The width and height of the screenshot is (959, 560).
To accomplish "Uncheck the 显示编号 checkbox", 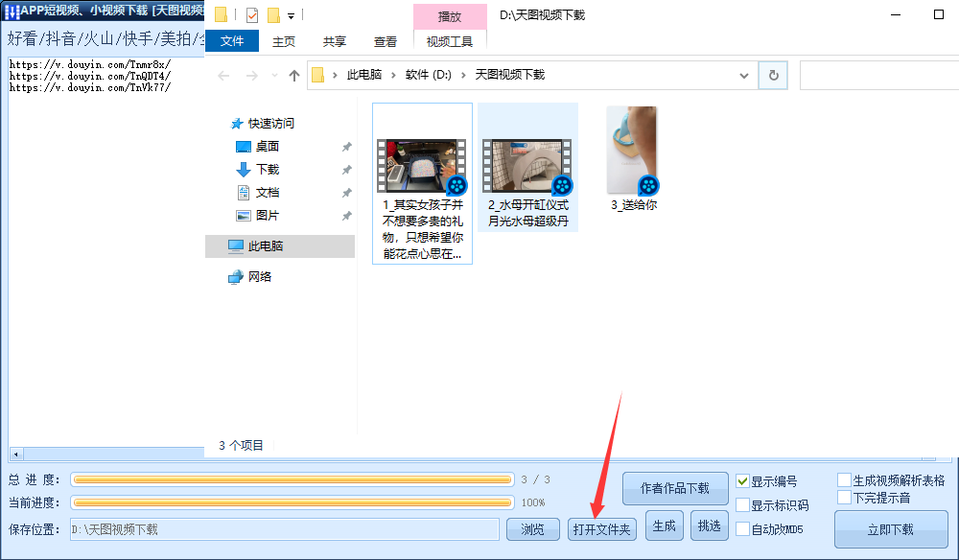I will 742,481.
